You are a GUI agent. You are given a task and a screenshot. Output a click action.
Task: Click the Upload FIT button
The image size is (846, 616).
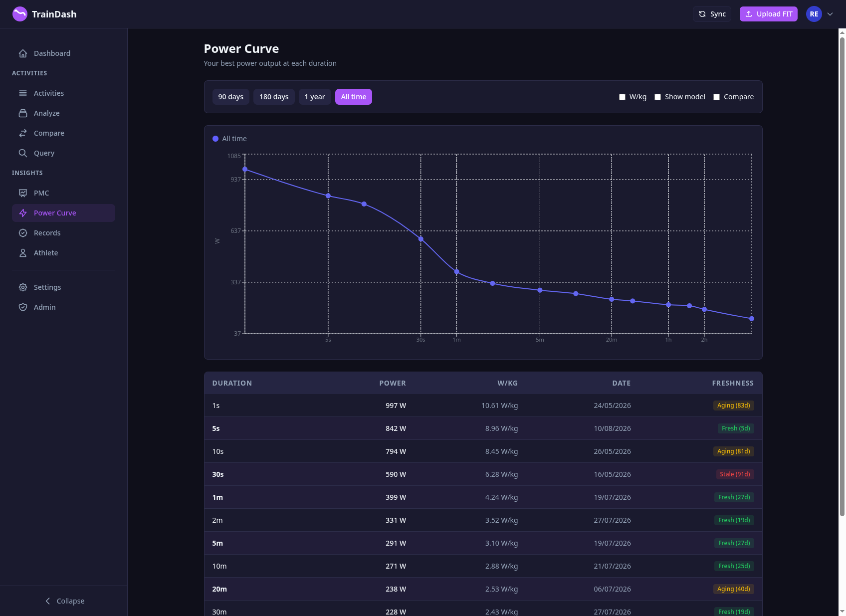[768, 14]
